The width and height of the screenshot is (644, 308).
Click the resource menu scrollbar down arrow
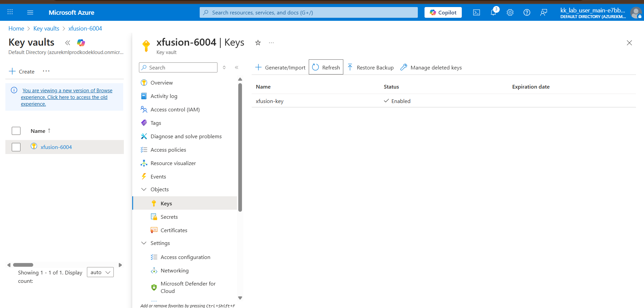(x=240, y=298)
